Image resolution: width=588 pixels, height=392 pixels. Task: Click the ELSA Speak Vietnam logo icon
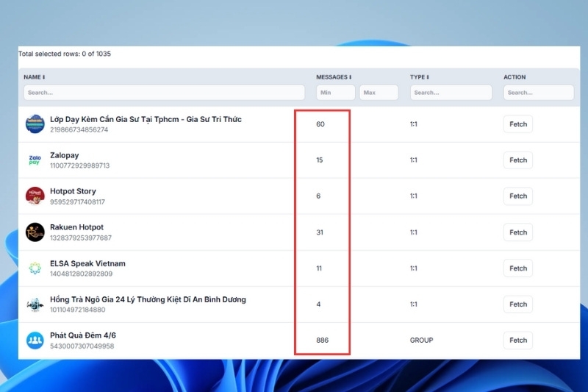tap(35, 268)
